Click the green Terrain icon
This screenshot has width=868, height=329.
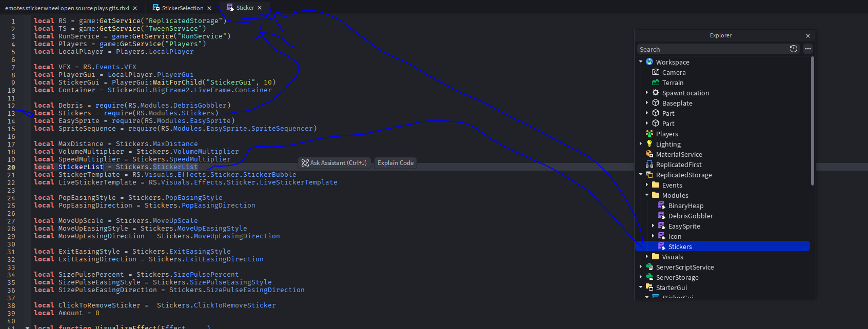coord(656,83)
